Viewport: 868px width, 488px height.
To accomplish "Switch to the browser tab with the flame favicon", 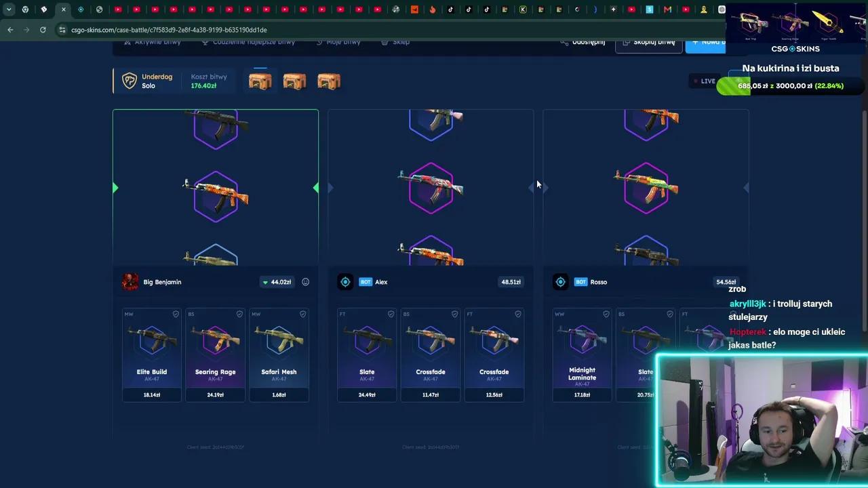I will [432, 9].
